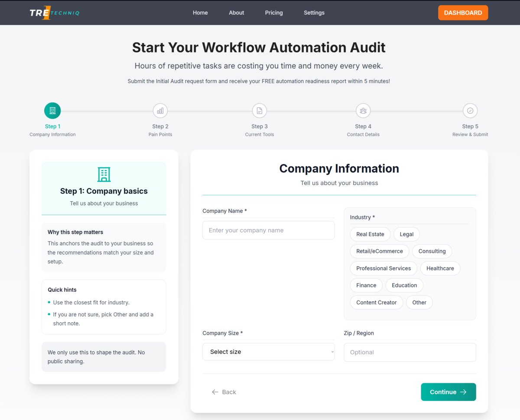Click the Step 1 Company Information label
The image size is (520, 420).
52,130
